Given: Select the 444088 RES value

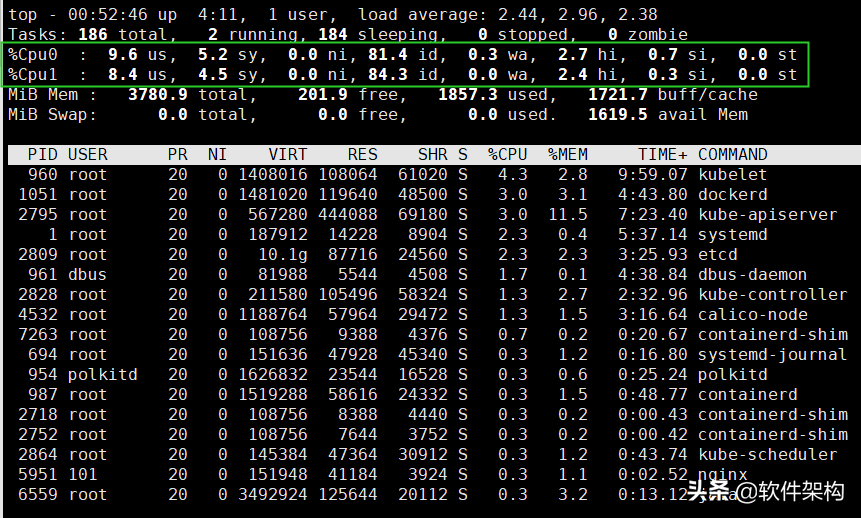Looking at the screenshot, I should pyautogui.click(x=348, y=214).
